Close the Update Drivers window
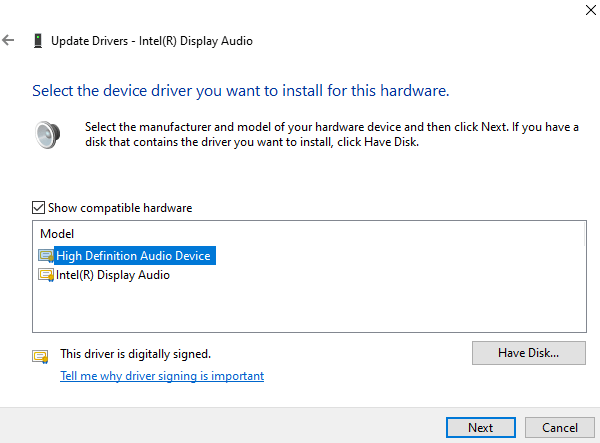The height and width of the screenshot is (443, 600). coord(590,10)
